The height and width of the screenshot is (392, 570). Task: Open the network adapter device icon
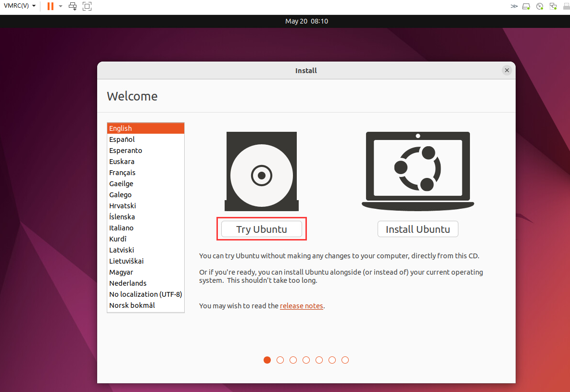(553, 6)
